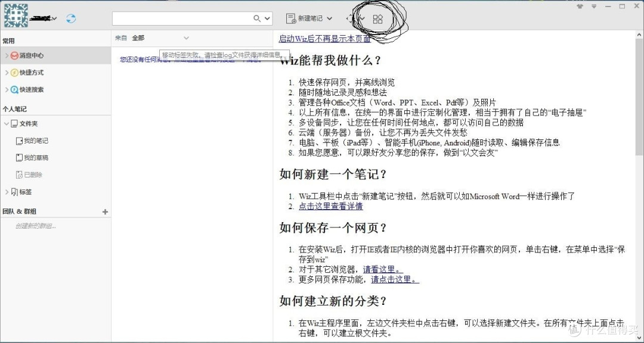Viewport: 644px width, 343px height.
Task: Click list item 快速保存网页,并离线浏览
Action: tap(346, 82)
